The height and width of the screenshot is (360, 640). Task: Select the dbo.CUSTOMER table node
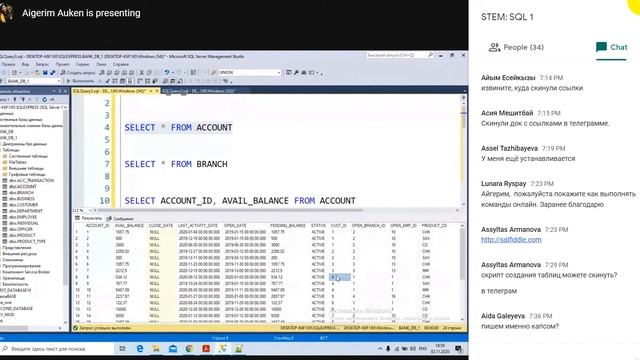point(24,204)
